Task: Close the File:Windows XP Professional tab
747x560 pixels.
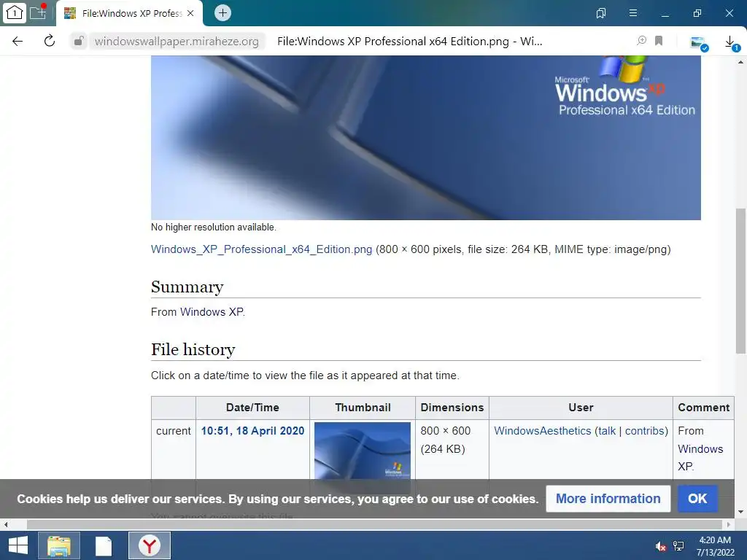Action: pos(190,13)
